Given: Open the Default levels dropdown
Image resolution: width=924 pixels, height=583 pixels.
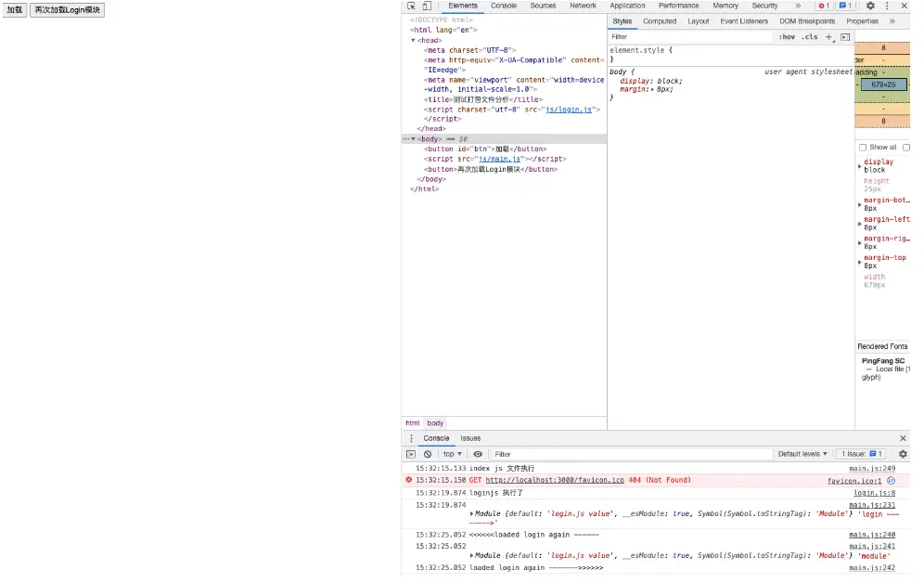Looking at the screenshot, I should coord(802,454).
